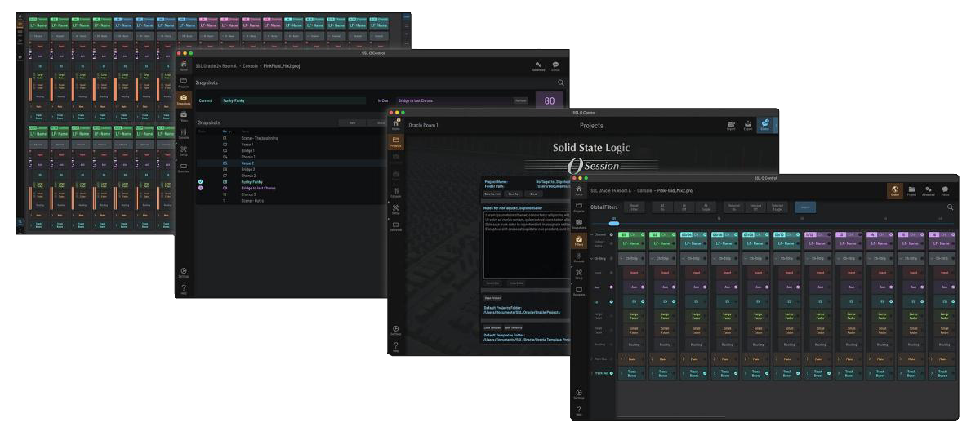Image resolution: width=980 pixels, height=441 pixels.
Task: Expand Track Buses chevron on channel 01 strip
Action: (621, 373)
